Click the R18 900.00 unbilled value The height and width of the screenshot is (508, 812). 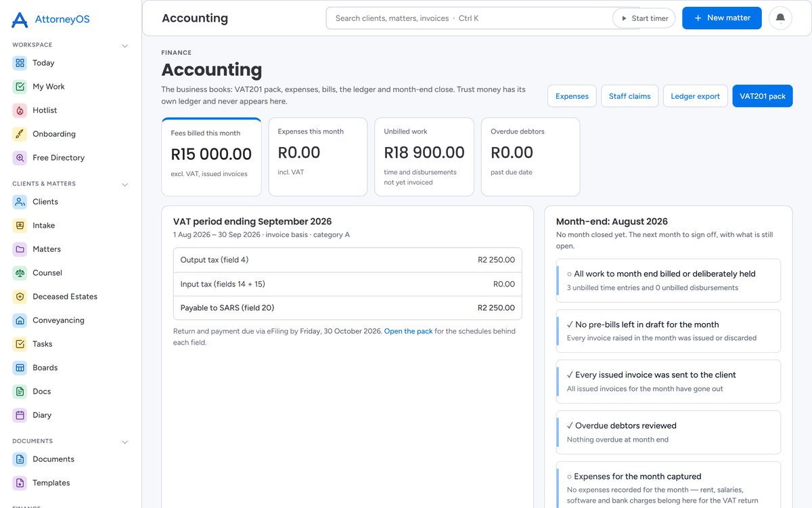tap(424, 152)
